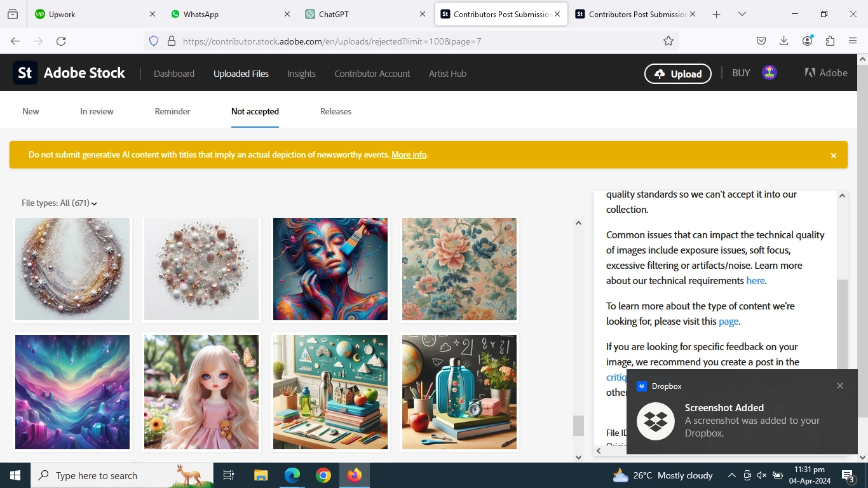Reload the current page
The image size is (868, 488).
61,41
